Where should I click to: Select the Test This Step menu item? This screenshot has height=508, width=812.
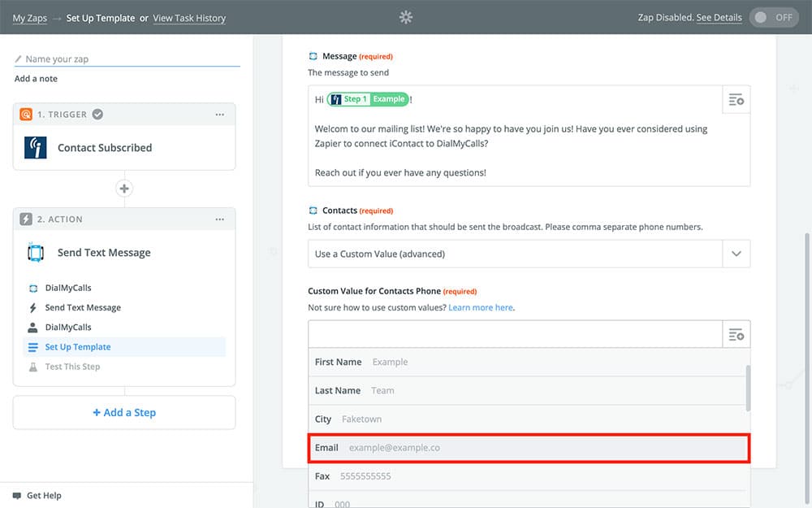pyautogui.click(x=72, y=367)
